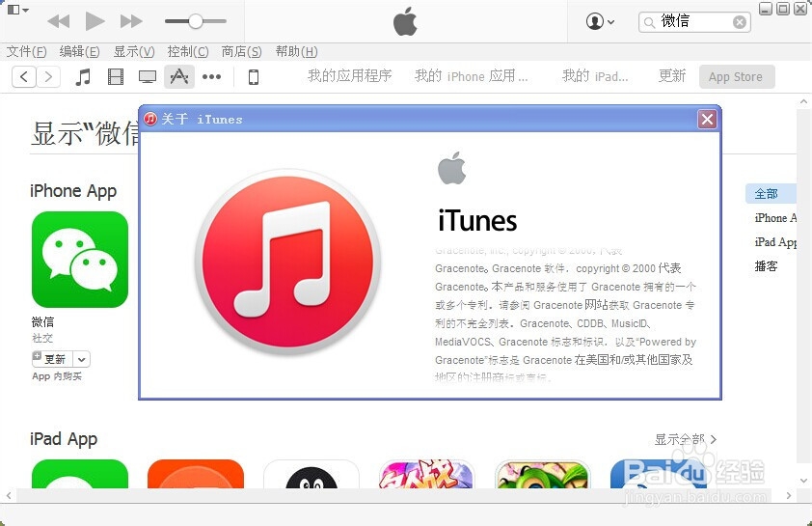Switch to the Movies library icon

(x=115, y=76)
